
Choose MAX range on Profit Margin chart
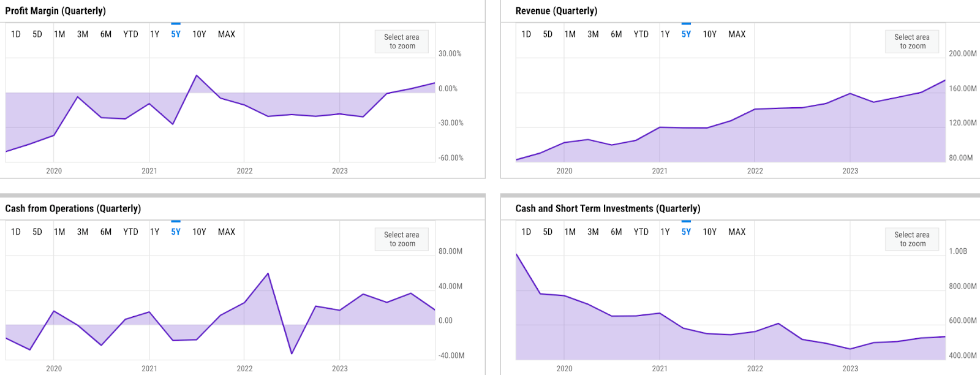[x=227, y=34]
